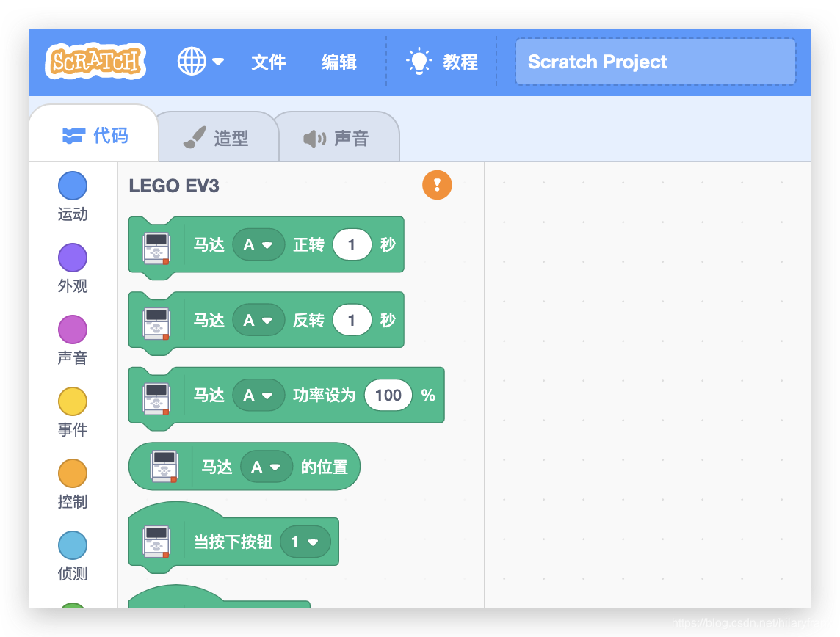Click the tutorials lightbulb icon
840x637 pixels.
pyautogui.click(x=419, y=62)
